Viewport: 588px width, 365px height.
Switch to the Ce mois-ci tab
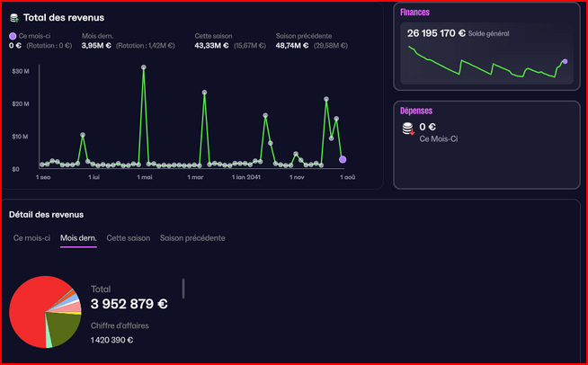pyautogui.click(x=31, y=238)
